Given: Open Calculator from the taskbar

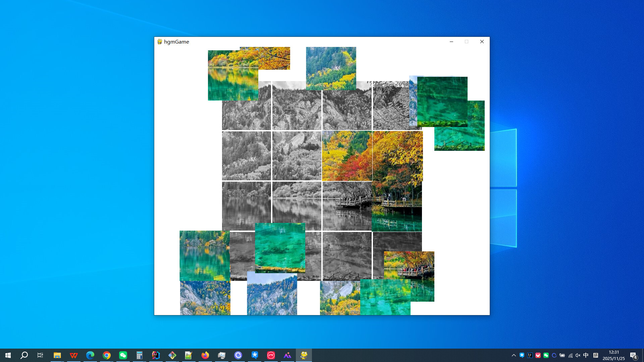Looking at the screenshot, I should [139, 355].
